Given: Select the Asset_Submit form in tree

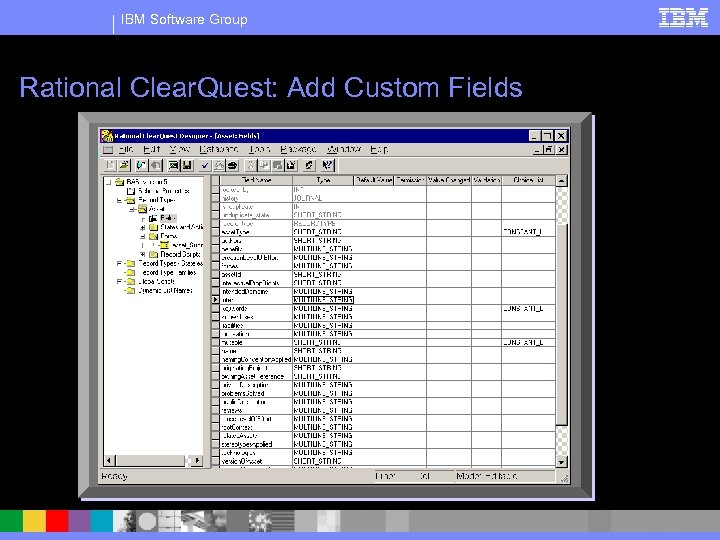Looking at the screenshot, I should 187,245.
